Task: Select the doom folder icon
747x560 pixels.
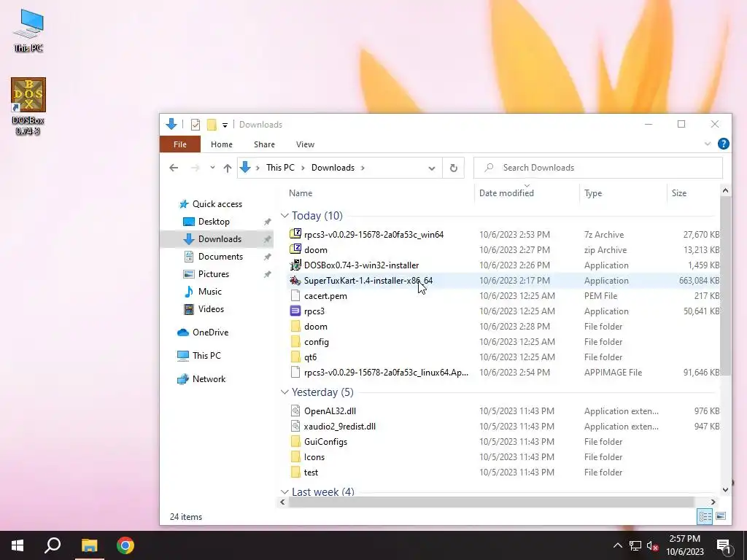Action: [295, 326]
